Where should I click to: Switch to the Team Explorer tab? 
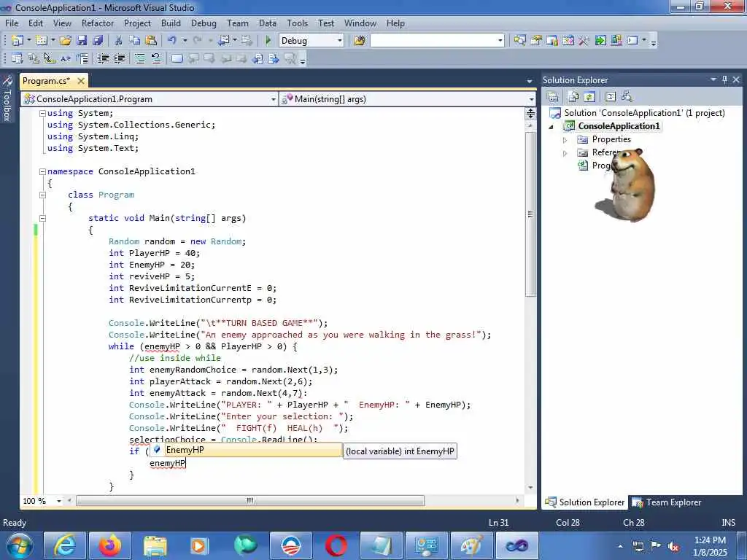pos(667,502)
